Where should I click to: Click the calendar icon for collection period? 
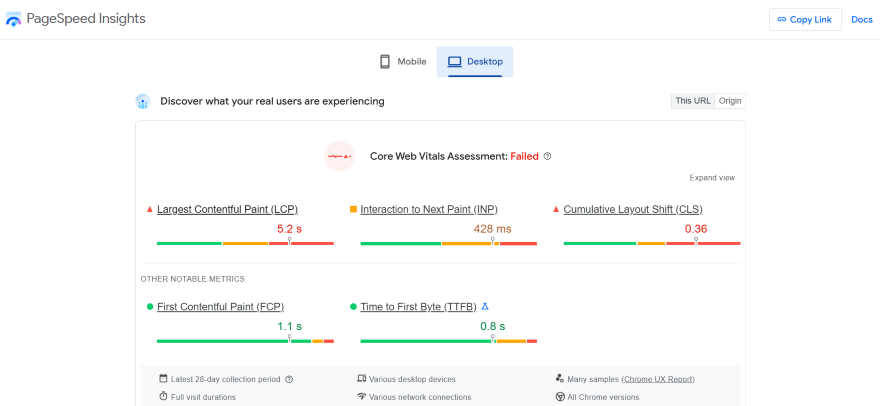pyautogui.click(x=163, y=378)
